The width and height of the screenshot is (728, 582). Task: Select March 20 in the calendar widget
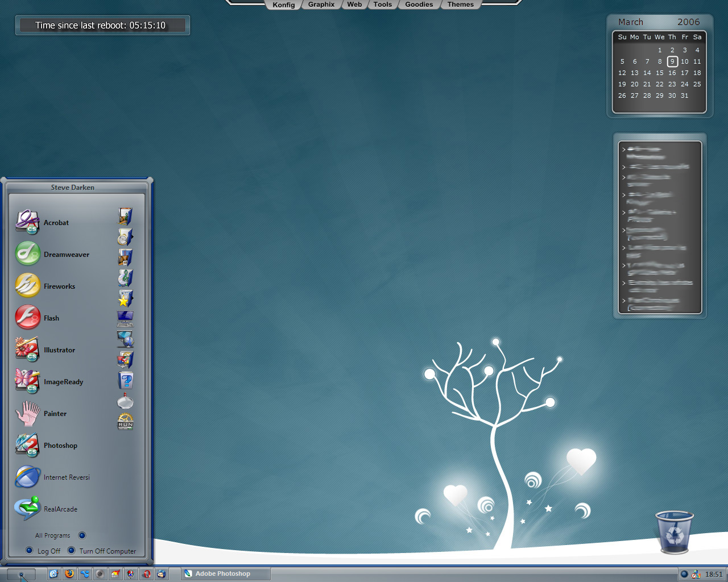635,84
